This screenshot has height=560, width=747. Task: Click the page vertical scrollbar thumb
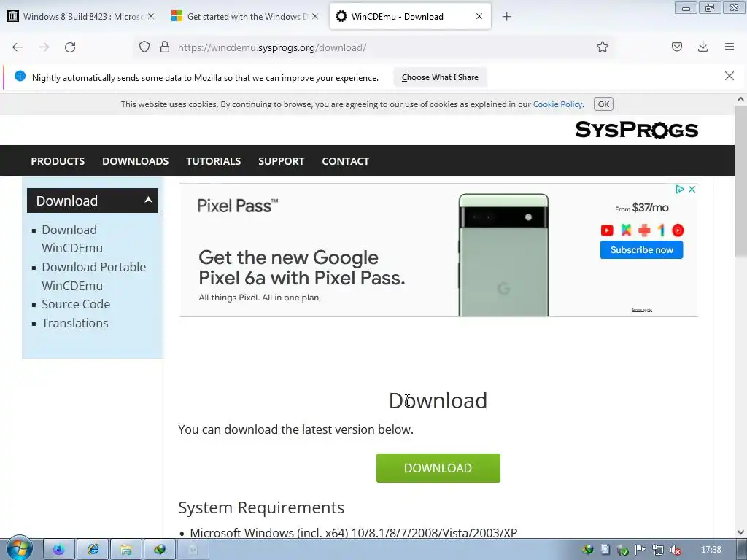(740, 181)
